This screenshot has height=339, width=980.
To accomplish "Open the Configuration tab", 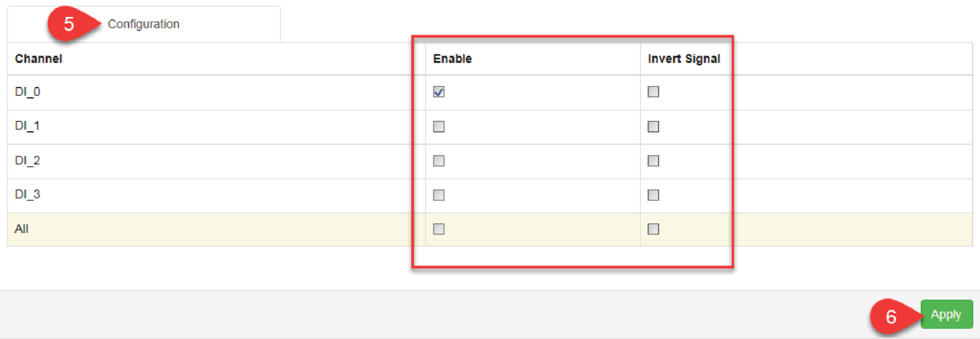I will 143,24.
